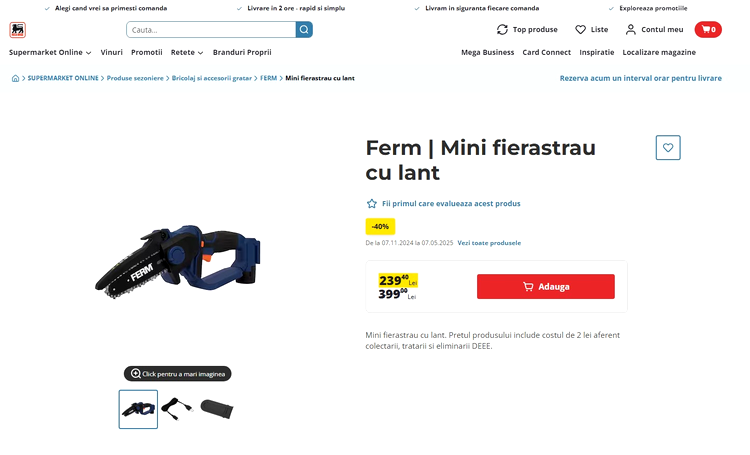The width and height of the screenshot is (750, 455).
Task: Click the Mega Image logo
Action: tap(18, 30)
